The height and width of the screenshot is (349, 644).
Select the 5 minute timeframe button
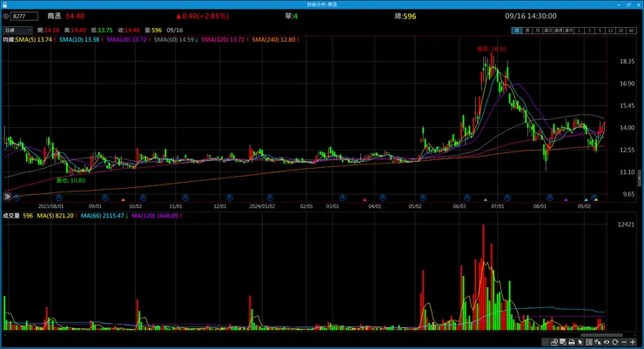[x=600, y=30]
